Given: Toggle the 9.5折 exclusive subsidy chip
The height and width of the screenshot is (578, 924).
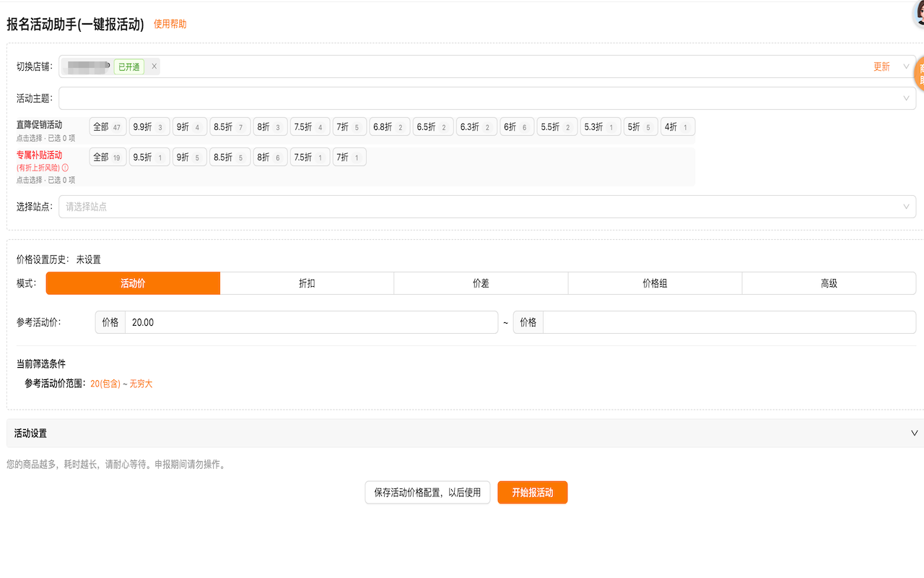Looking at the screenshot, I should click(x=149, y=157).
